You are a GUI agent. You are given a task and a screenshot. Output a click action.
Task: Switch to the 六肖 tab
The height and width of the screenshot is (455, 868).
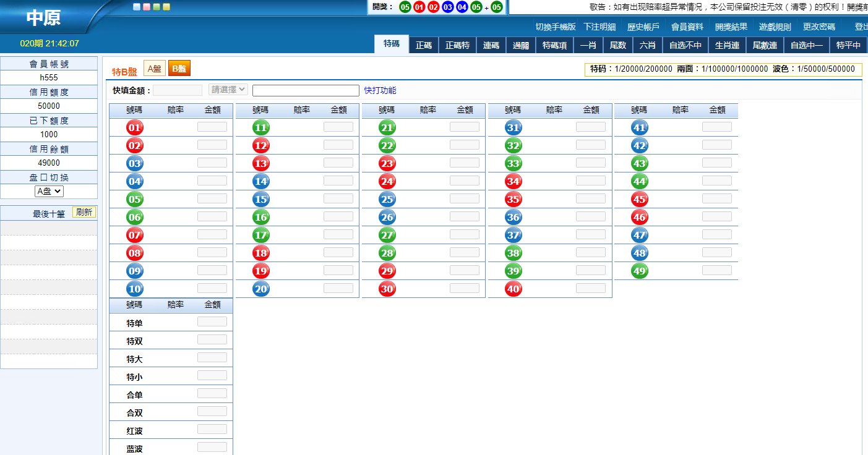[647, 45]
